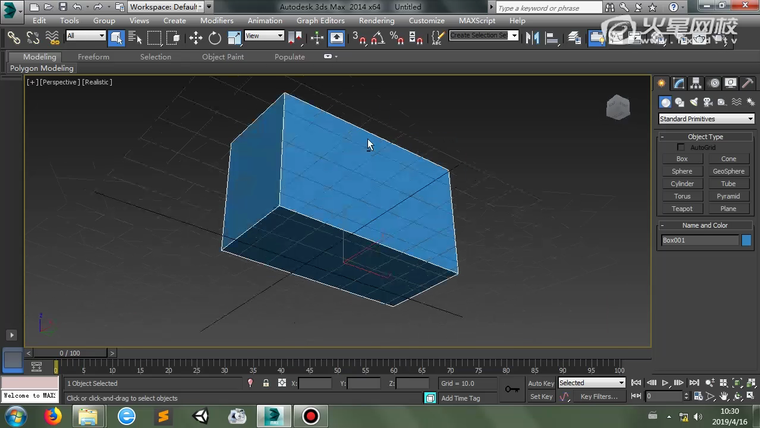Screen dimensions: 760x428
Task: Click the Select and Rotate tool
Action: coord(214,38)
